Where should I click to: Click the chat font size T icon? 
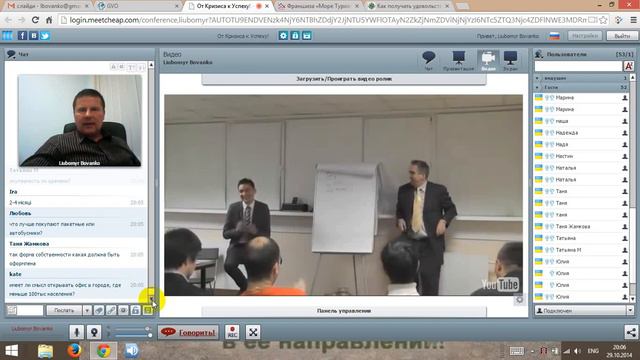131,67
